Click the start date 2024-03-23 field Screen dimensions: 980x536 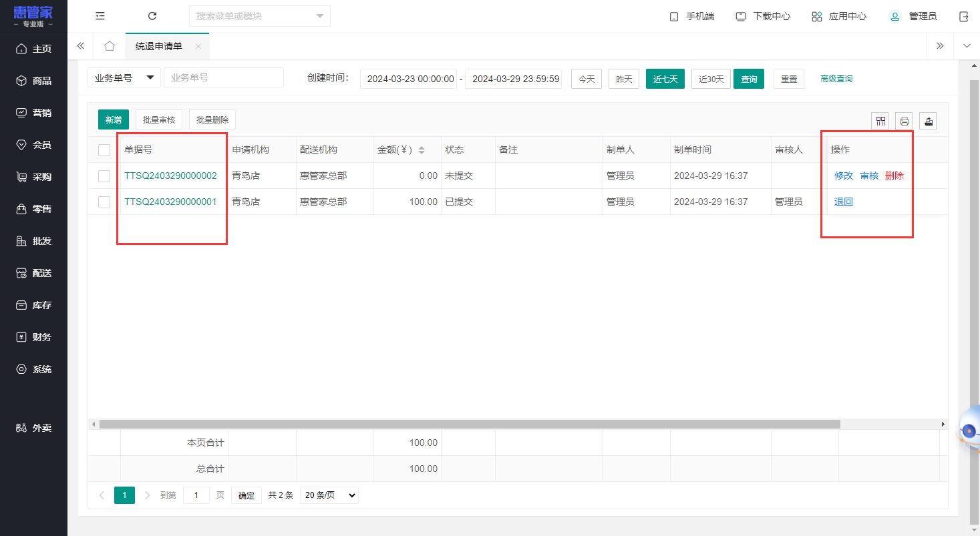(x=408, y=79)
